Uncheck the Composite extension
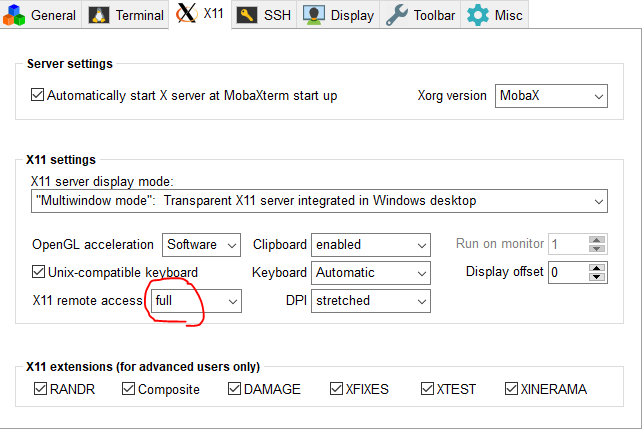Image resolution: width=644 pixels, height=434 pixels. (128, 388)
